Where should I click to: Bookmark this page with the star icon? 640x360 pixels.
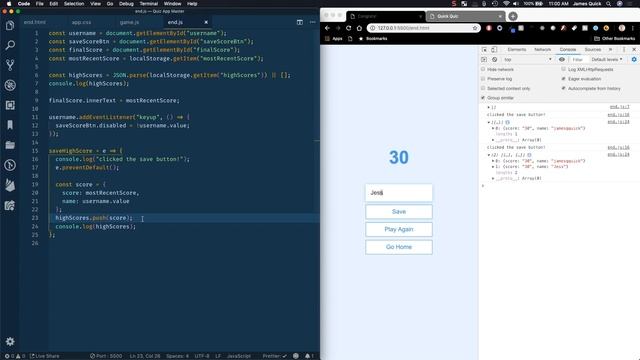tap(475, 28)
